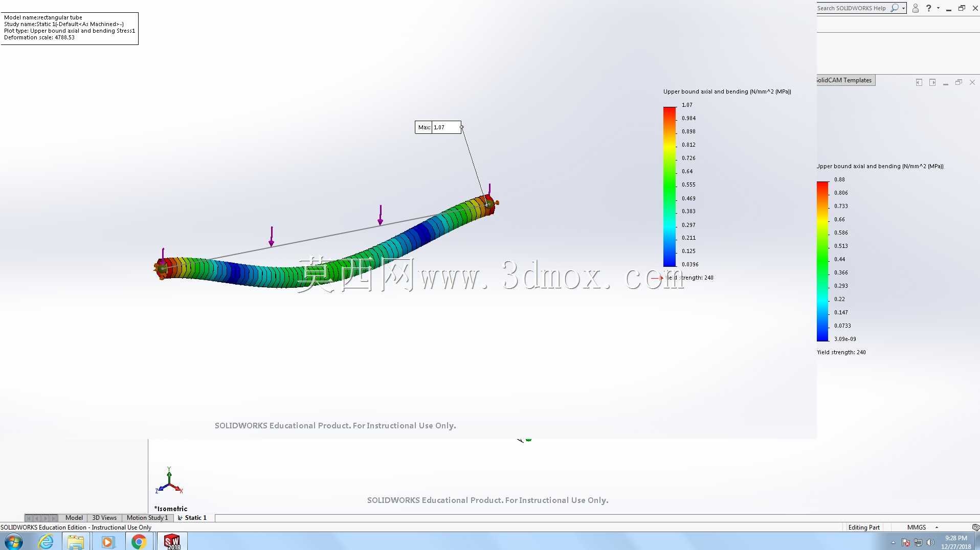Screen dimensions: 980x550
Task: Click the Editing Part status entry
Action: pyautogui.click(x=864, y=528)
